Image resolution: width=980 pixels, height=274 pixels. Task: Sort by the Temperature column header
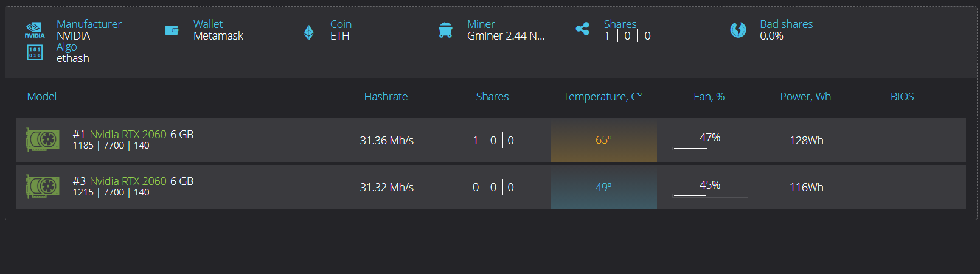point(602,97)
